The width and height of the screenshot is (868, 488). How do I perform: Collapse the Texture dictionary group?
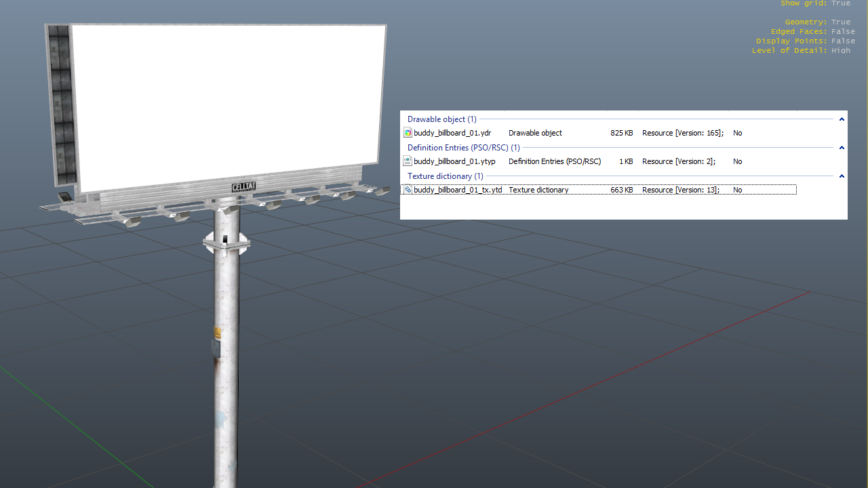coord(842,176)
